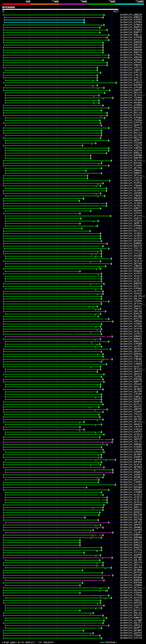The width and height of the screenshot is (146, 644).
Task: Select hit label UniRef100_Q9STK8
Action: pos(131,562)
